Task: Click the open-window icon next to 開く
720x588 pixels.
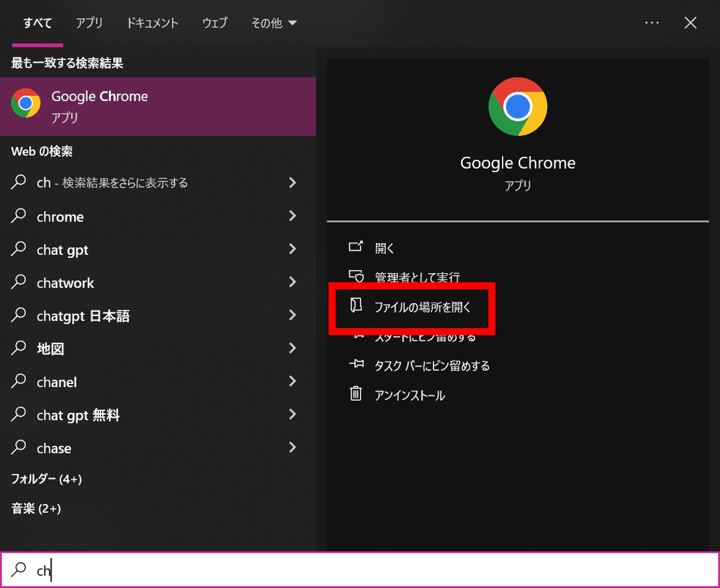Action: coord(356,246)
